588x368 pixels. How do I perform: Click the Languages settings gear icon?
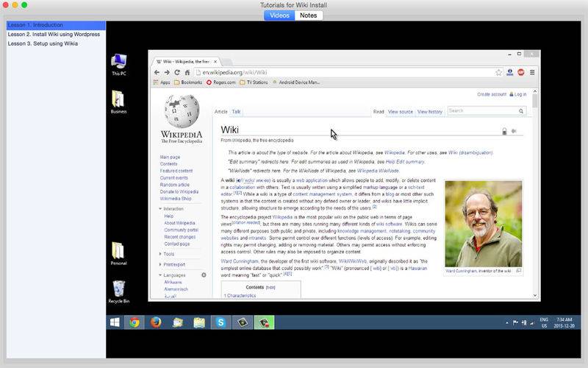204,275
